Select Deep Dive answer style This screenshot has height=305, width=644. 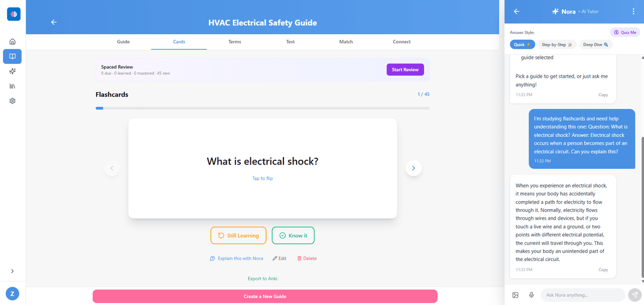(596, 44)
